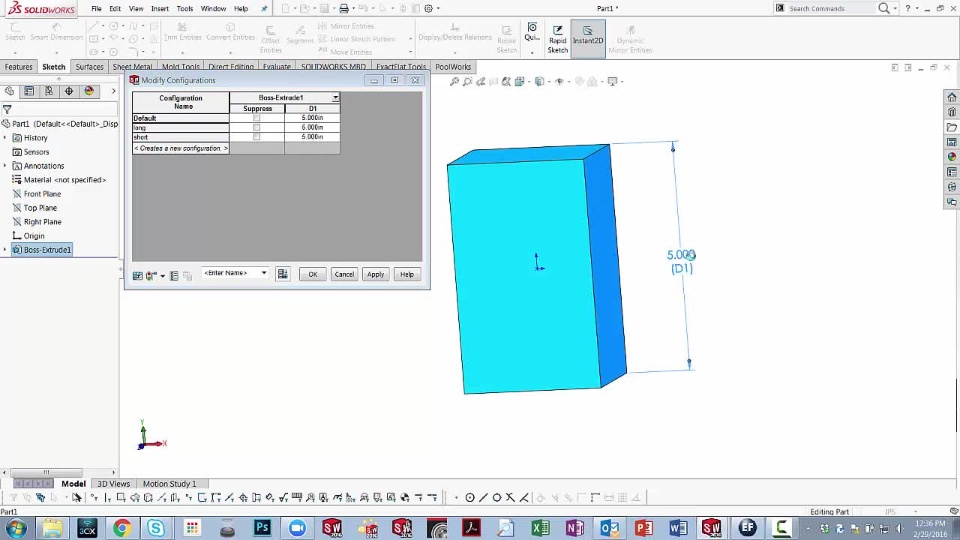Click Cancel in Modify Configurations
The height and width of the screenshot is (540, 960).
[x=344, y=274]
